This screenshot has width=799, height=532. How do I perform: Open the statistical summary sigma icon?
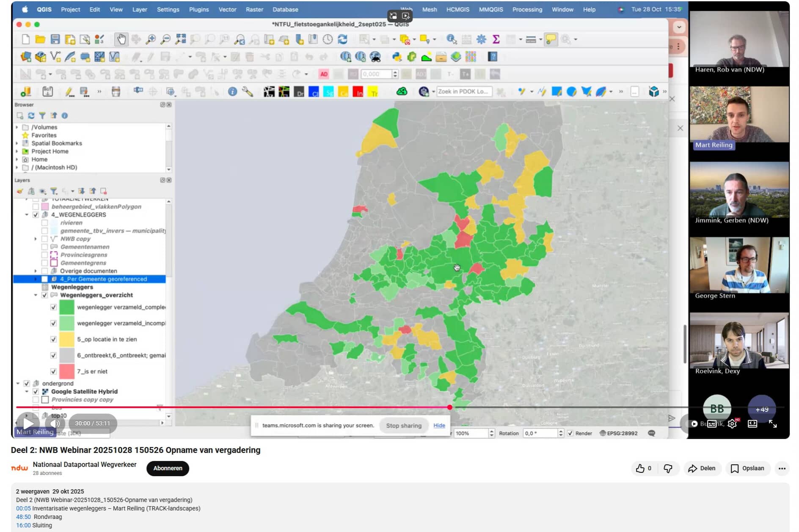496,39
